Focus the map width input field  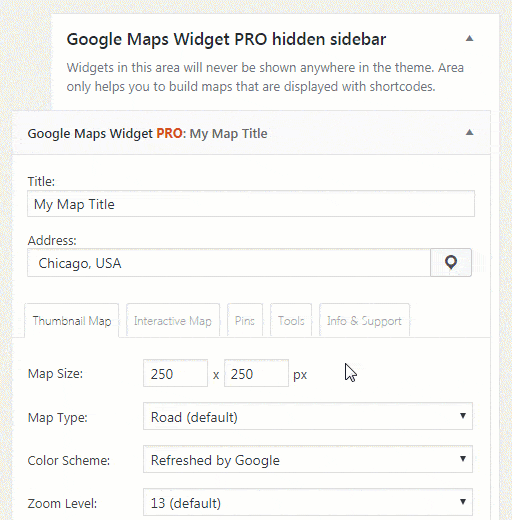(x=175, y=373)
